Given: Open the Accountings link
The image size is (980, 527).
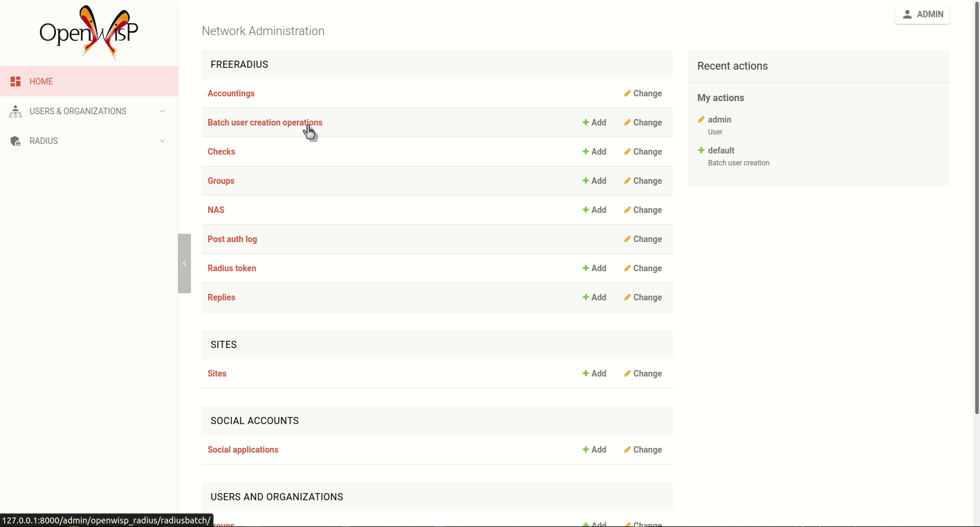Looking at the screenshot, I should [231, 93].
